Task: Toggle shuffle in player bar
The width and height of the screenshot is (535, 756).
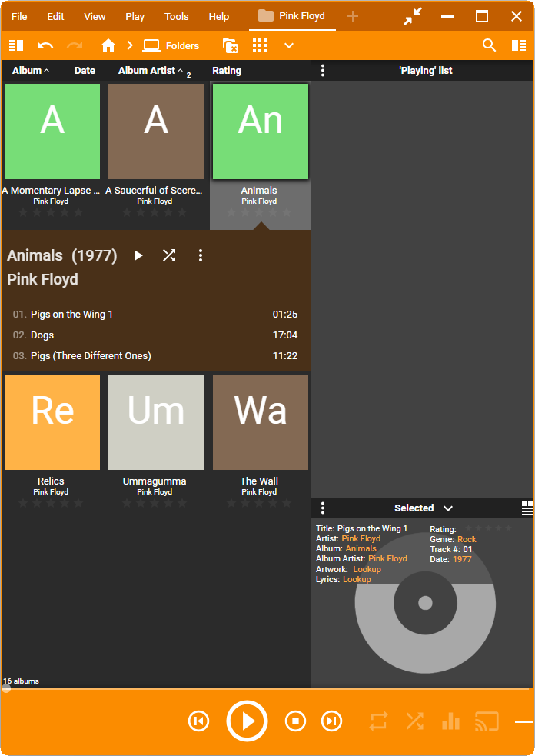Action: pyautogui.click(x=414, y=721)
